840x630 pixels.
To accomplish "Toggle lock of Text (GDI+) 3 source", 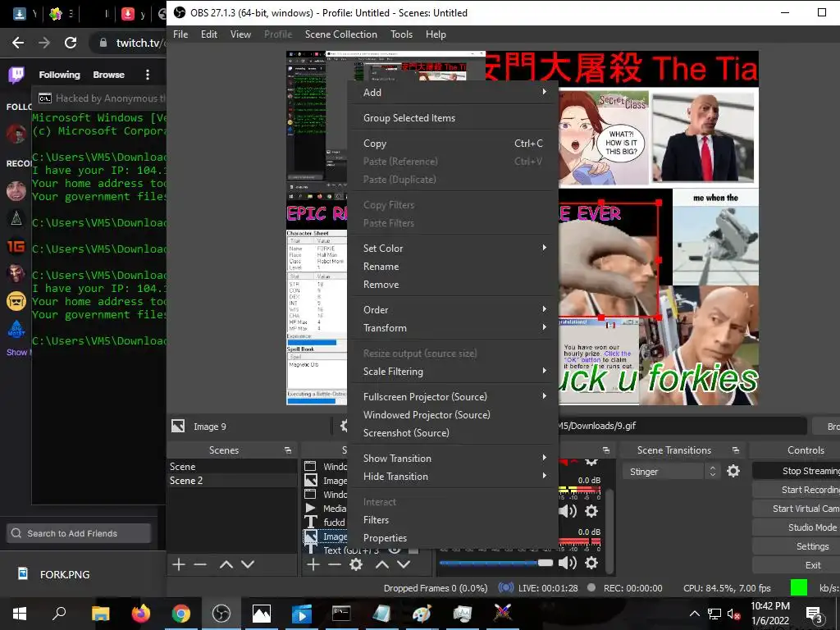I will point(413,550).
